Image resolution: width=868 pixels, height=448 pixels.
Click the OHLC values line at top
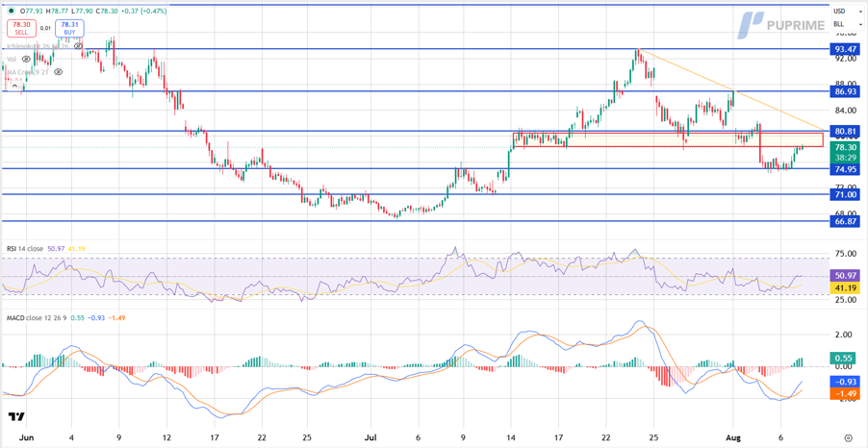91,12
